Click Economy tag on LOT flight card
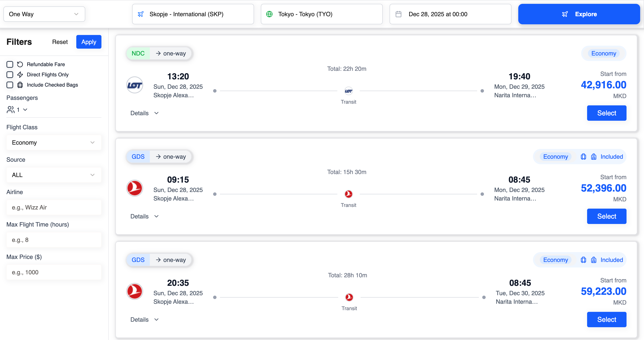 (604, 53)
